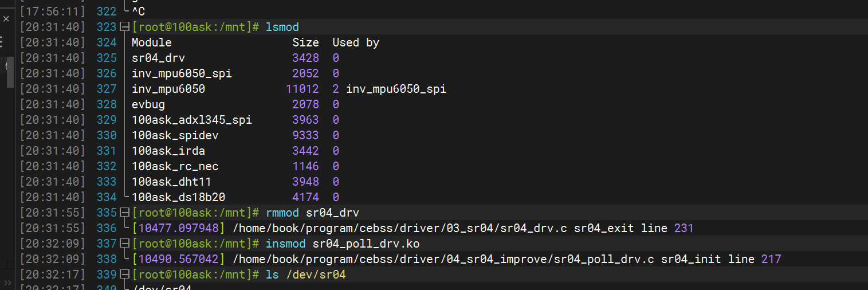Click the size value 9333
The width and height of the screenshot is (868, 290).
pyautogui.click(x=305, y=135)
